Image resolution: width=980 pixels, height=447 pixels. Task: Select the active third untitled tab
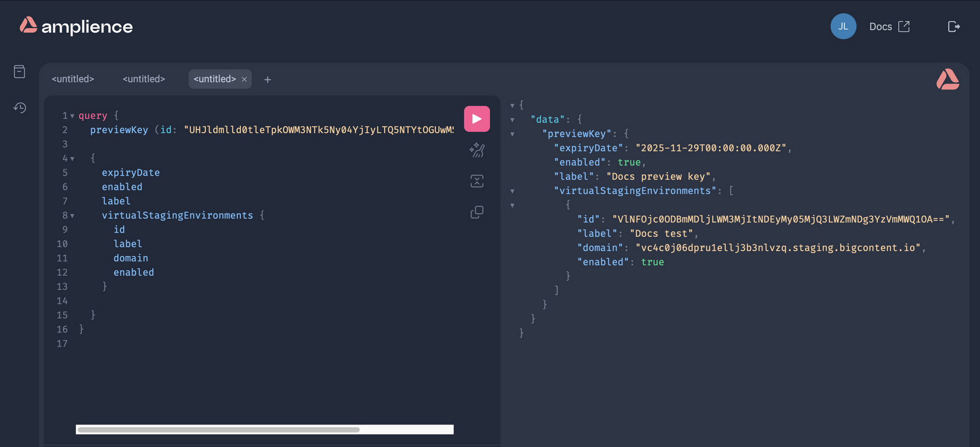point(215,79)
